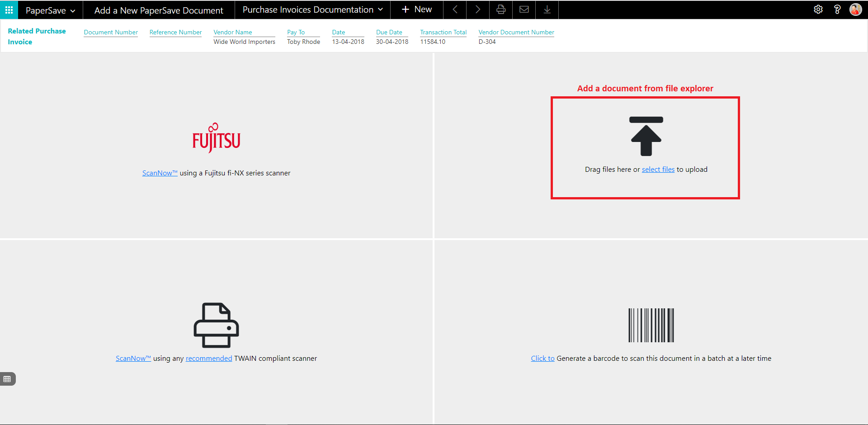Click the user profile avatar
This screenshot has width=868, height=425.
(856, 9)
